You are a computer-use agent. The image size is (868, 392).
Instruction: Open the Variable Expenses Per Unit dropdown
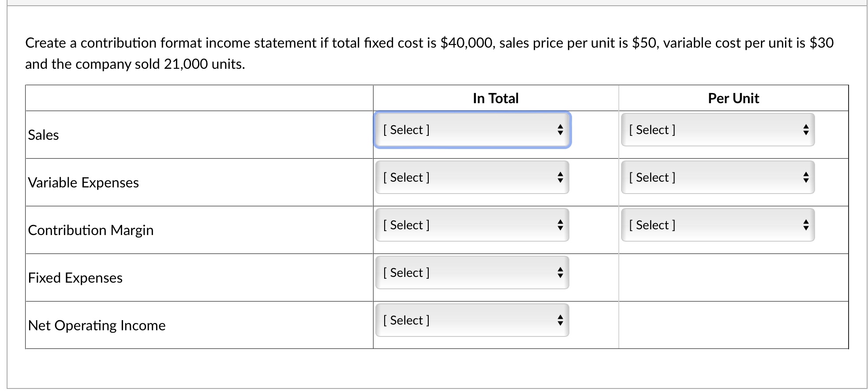point(718,177)
